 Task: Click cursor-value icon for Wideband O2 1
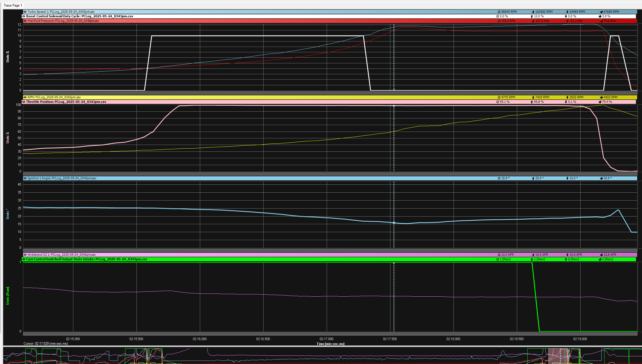click(x=499, y=255)
